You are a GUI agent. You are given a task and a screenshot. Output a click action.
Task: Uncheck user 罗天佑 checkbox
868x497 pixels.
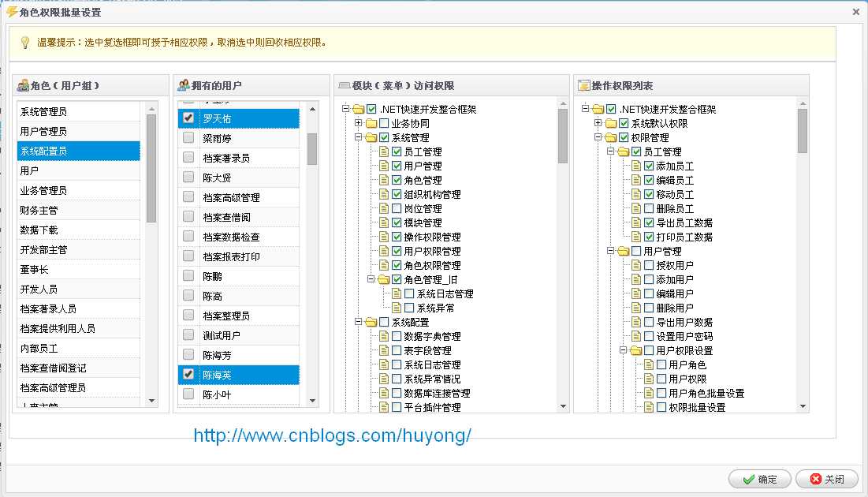(x=188, y=118)
